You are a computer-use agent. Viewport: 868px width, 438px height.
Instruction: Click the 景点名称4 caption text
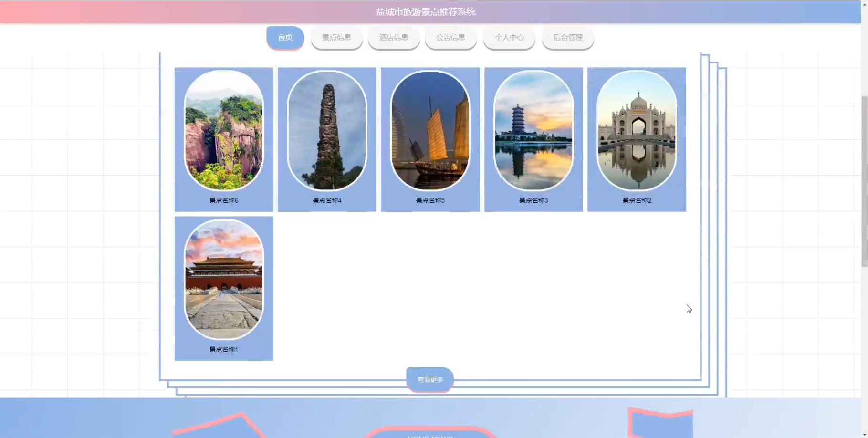327,200
